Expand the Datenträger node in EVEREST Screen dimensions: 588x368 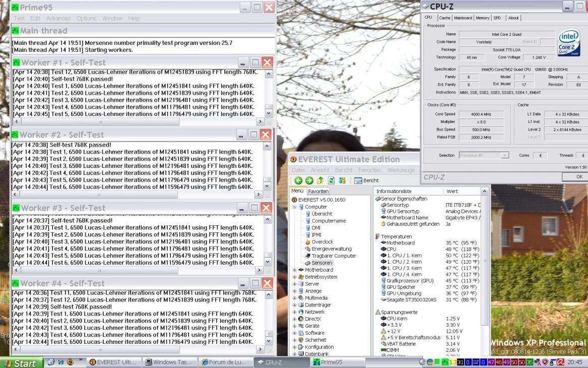click(x=294, y=305)
